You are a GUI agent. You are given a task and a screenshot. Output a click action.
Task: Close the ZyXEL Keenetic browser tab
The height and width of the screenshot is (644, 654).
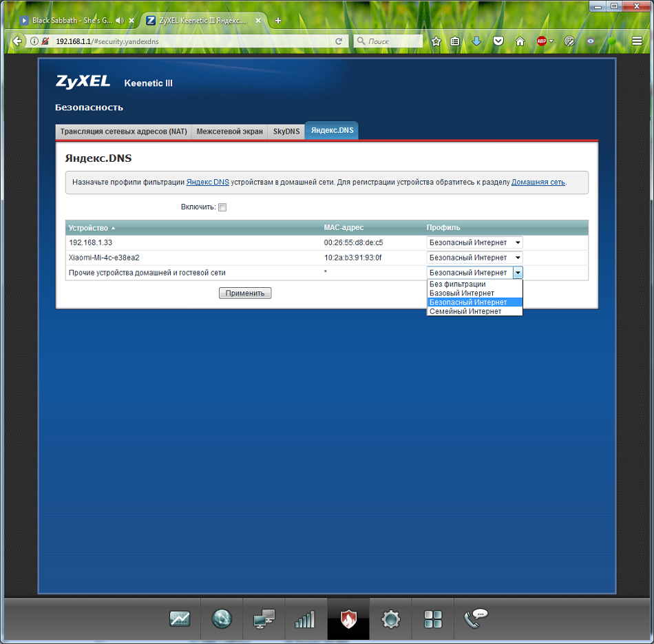pyautogui.click(x=258, y=21)
